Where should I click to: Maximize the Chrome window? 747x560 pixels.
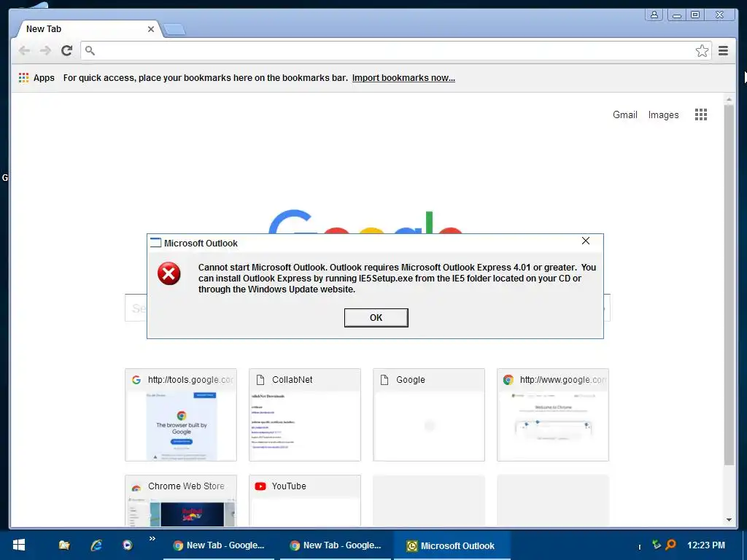point(695,15)
